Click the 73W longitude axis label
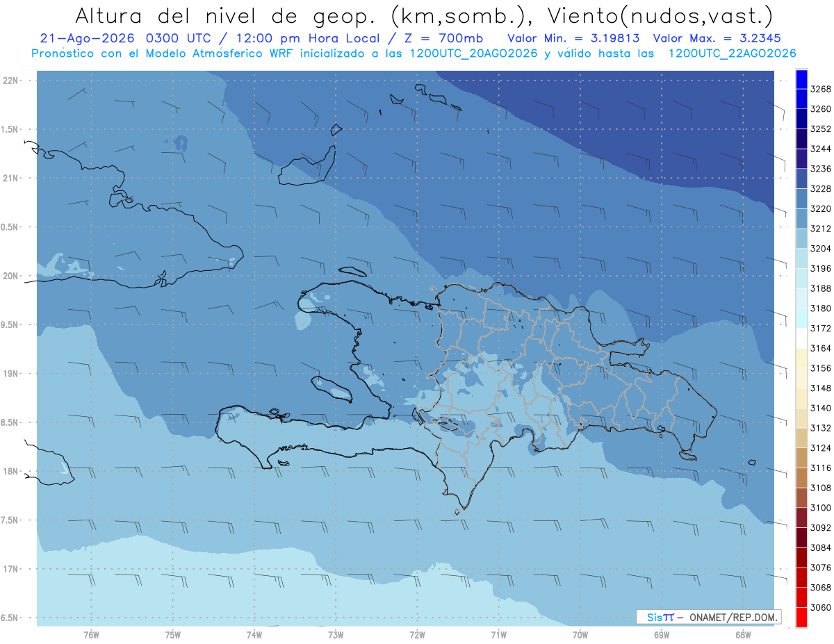 pos(336,634)
